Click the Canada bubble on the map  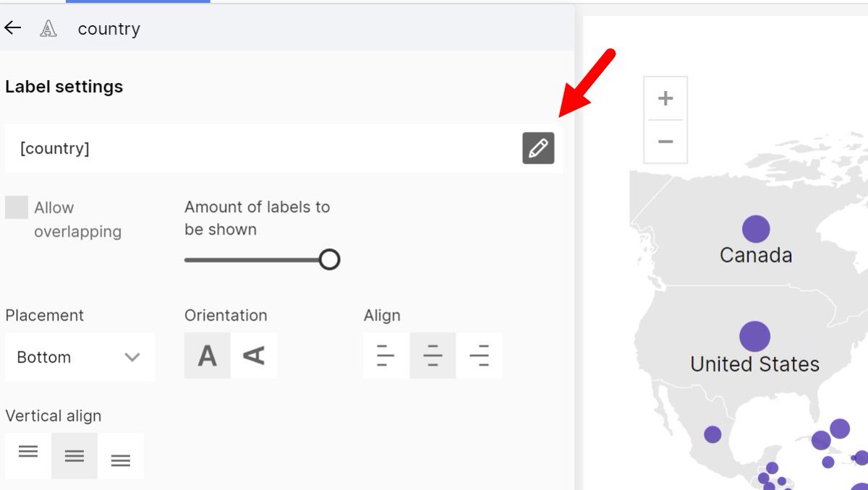pos(756,229)
